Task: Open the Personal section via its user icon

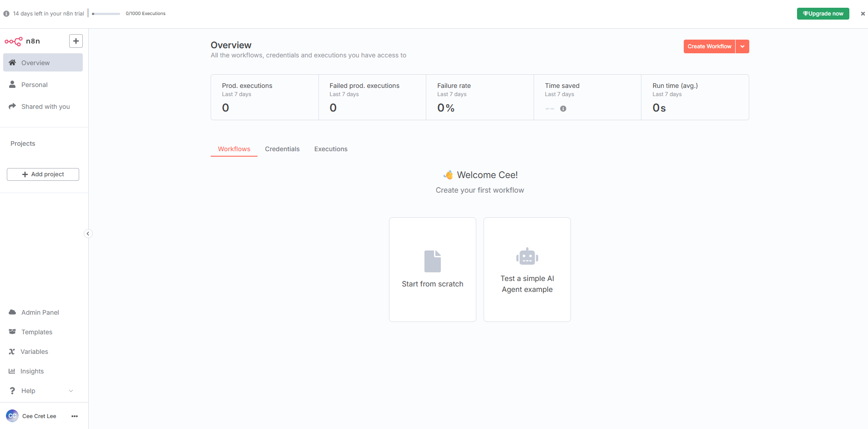Action: [x=12, y=84]
